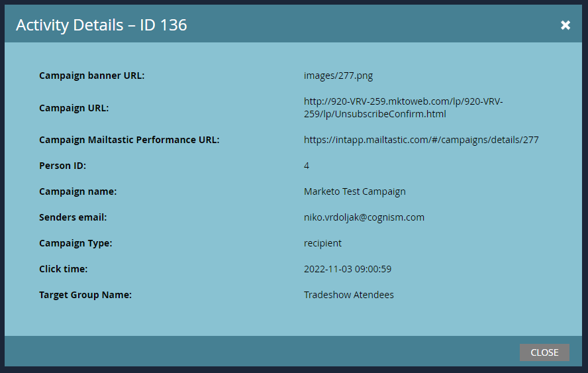Click the Campaign banner URL label
The height and width of the screenshot is (373, 588).
coord(91,76)
